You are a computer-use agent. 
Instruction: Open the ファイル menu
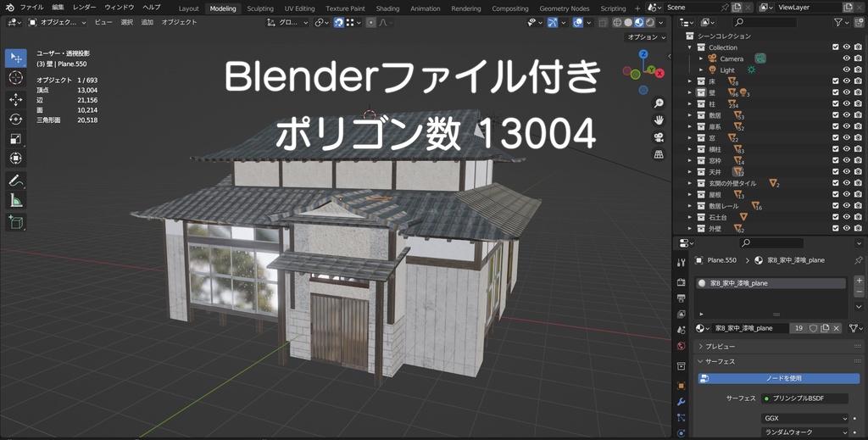(x=31, y=8)
